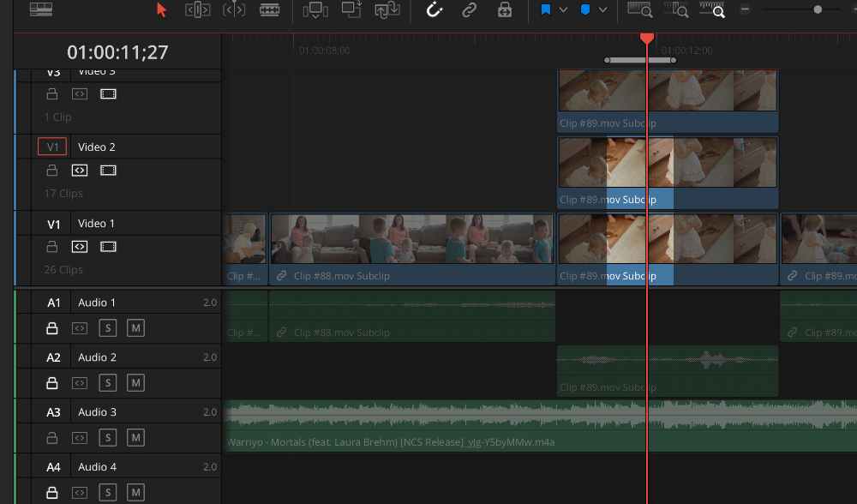Screen dimensions: 857x504
Task: Click the Audio 3 track name
Action: (x=97, y=412)
